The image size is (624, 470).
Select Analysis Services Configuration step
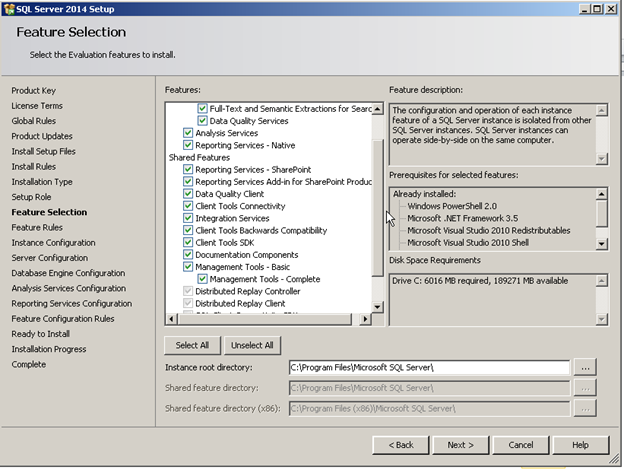(x=68, y=288)
